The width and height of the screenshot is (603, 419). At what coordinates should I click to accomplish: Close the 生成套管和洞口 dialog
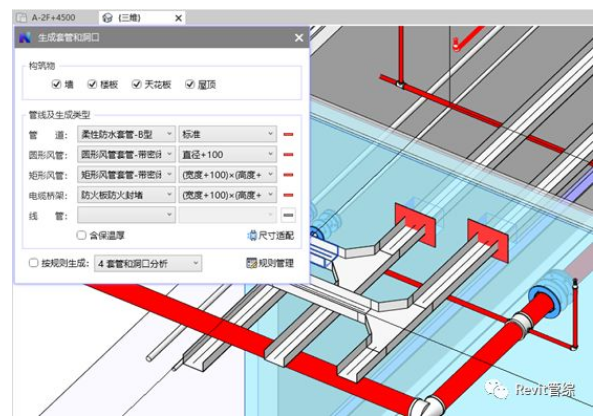click(299, 38)
